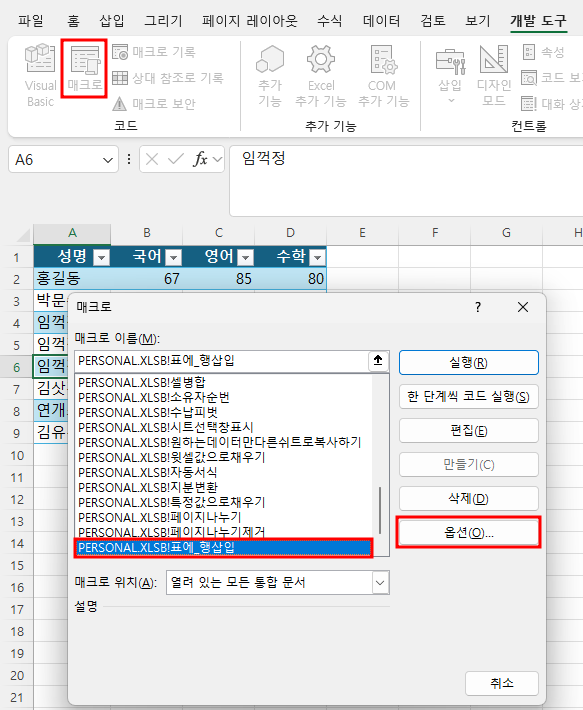This screenshot has height=710, width=583.
Task: Open the 매크로 위치 dropdown
Action: coord(380,583)
